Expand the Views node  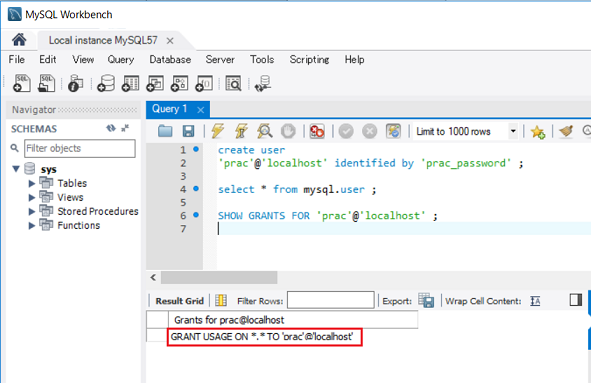(x=32, y=198)
